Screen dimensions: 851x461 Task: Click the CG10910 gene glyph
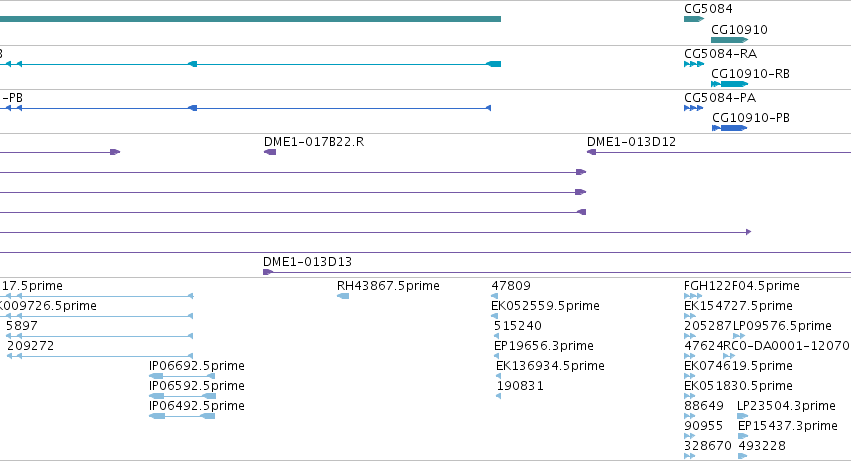(729, 40)
